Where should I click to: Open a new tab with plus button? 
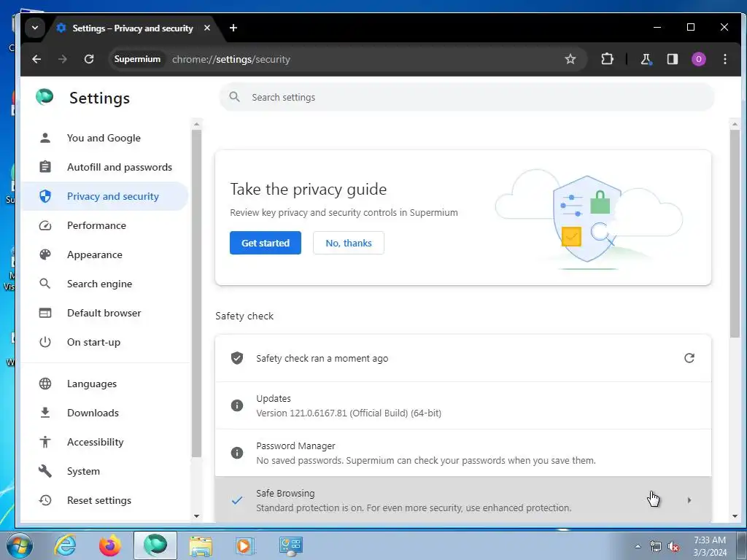click(233, 28)
